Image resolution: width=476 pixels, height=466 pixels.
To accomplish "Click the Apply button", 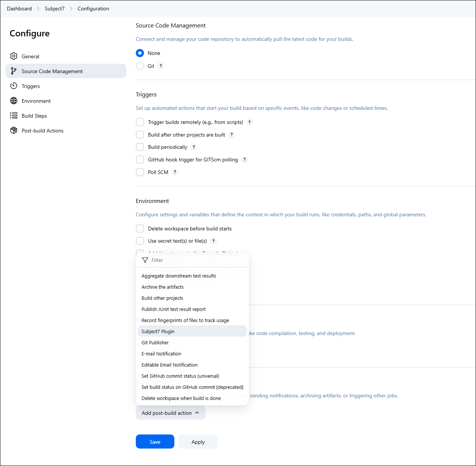I will pos(198,442).
